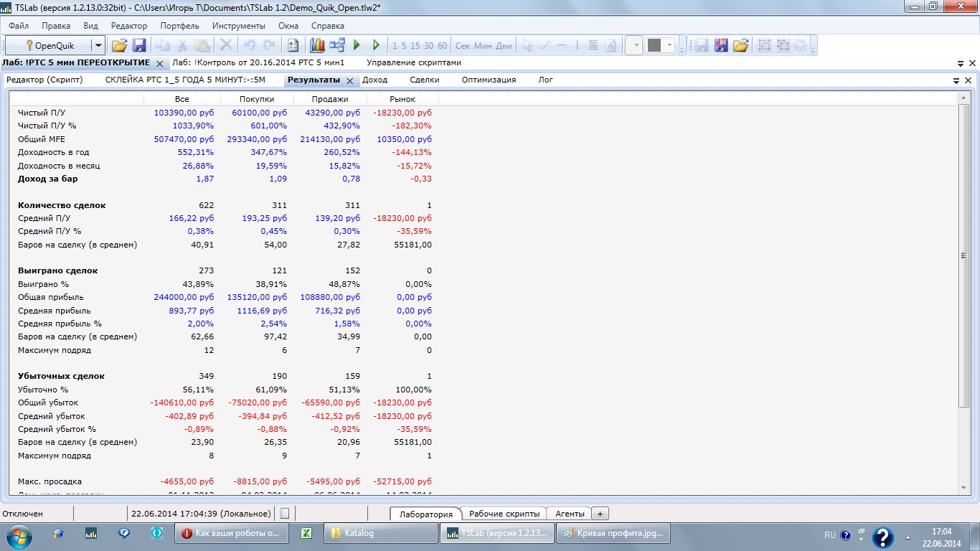Open the Портфель menu
Screen dimensions: 980x551
click(x=179, y=26)
